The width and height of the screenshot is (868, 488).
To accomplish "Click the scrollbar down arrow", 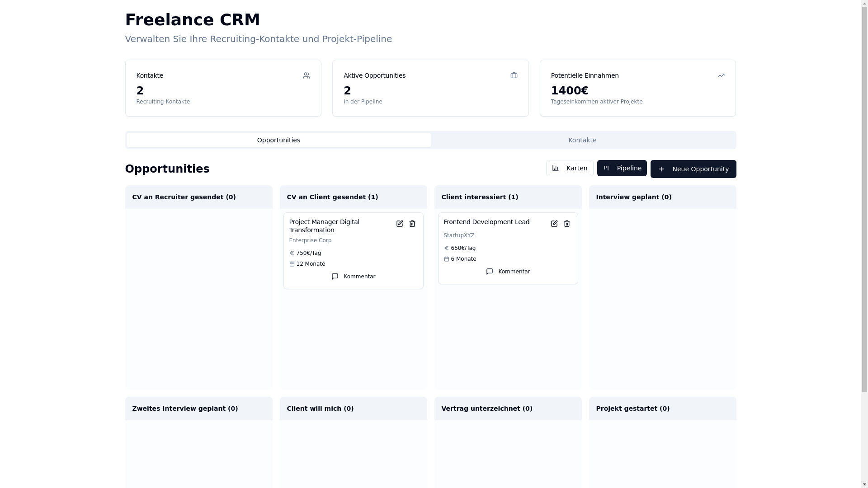I will point(864,484).
